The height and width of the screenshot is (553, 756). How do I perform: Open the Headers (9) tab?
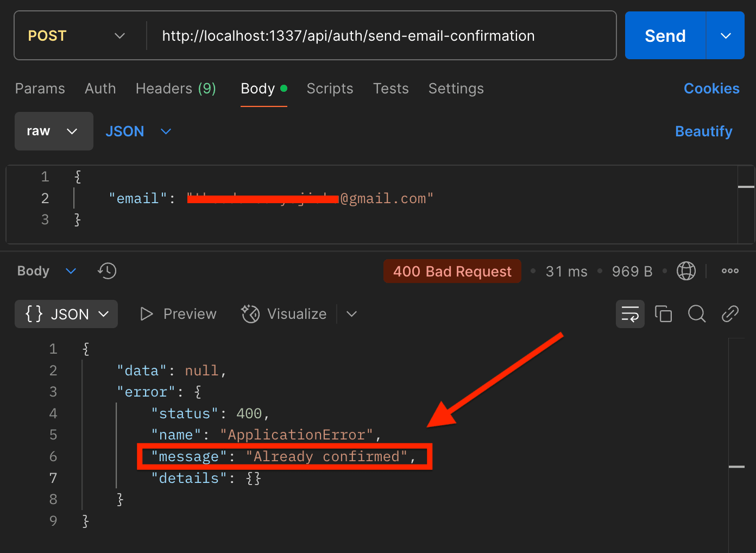click(x=176, y=89)
